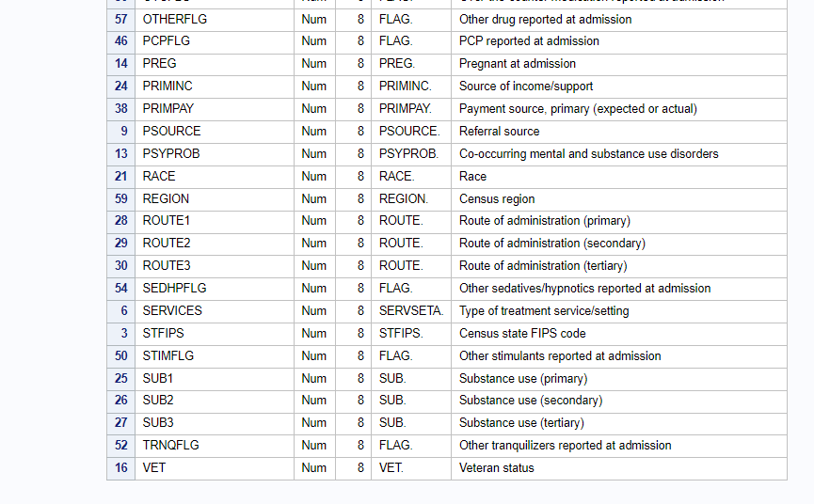
Task: Click the 'Census region' label
Action: click(x=497, y=199)
